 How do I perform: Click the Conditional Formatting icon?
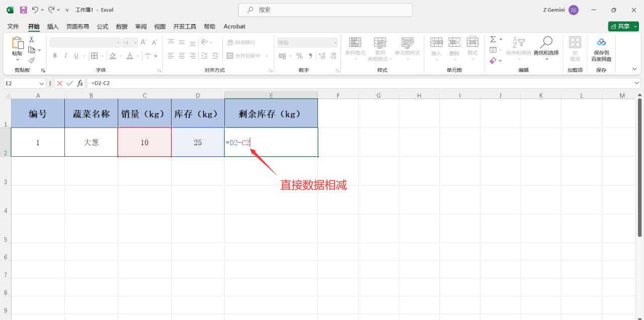[x=355, y=42]
